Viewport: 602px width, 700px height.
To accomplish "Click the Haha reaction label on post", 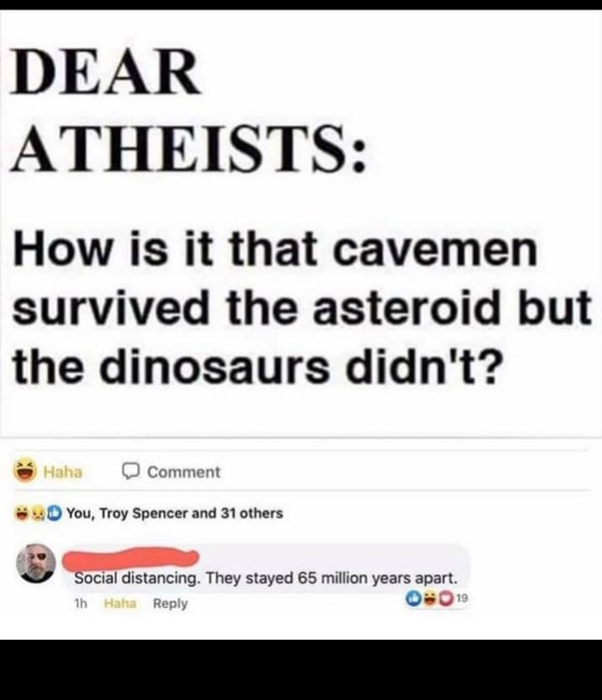I will tap(63, 472).
